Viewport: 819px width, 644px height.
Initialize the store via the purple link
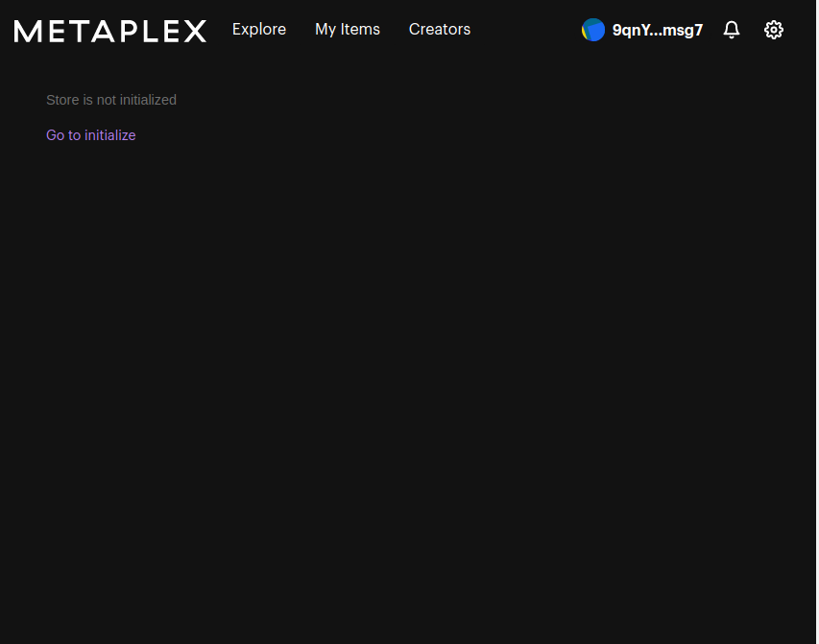pyautogui.click(x=90, y=134)
